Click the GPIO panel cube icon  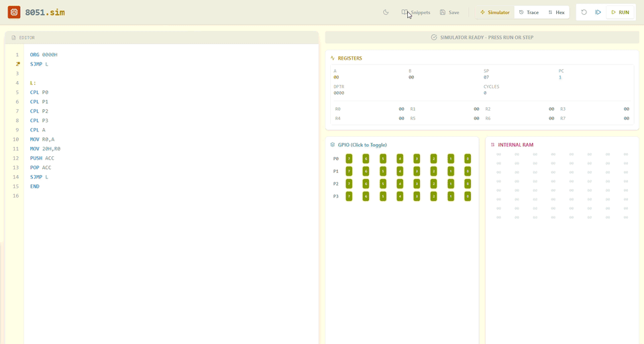point(333,145)
